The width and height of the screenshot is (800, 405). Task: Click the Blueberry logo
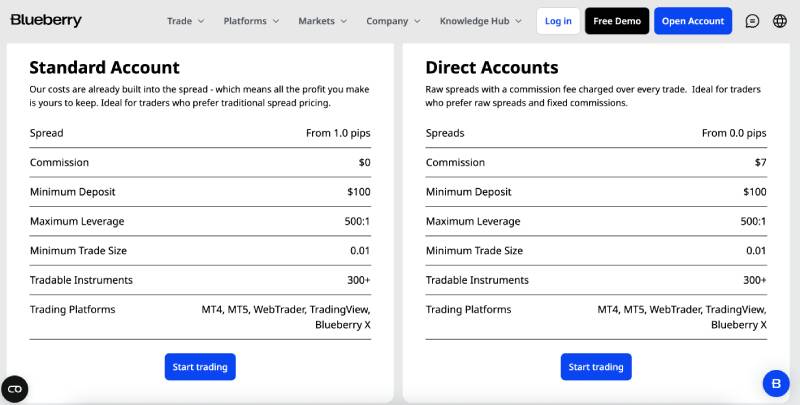tap(46, 21)
